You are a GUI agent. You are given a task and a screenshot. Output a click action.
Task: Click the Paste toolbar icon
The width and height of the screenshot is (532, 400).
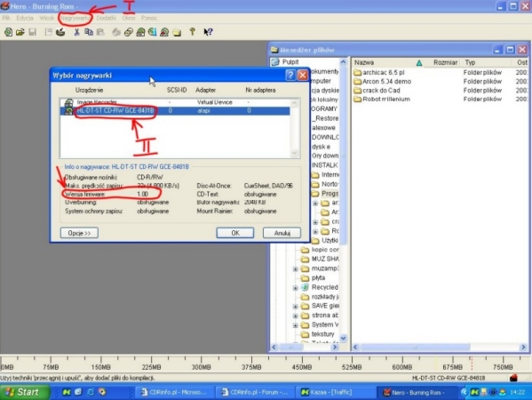coord(100,32)
